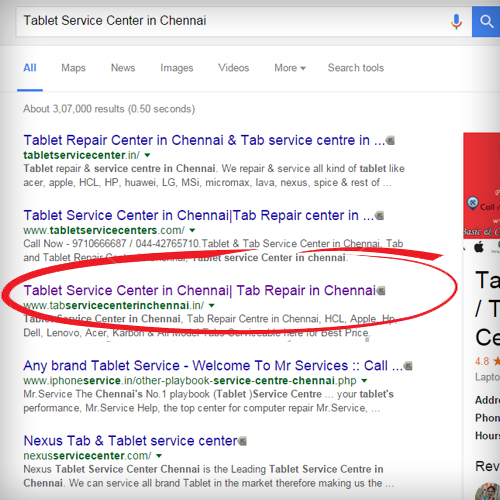Open 'Nexus Tab & Tablet service center' result
Viewport: 500px width, 500px height.
(130, 441)
